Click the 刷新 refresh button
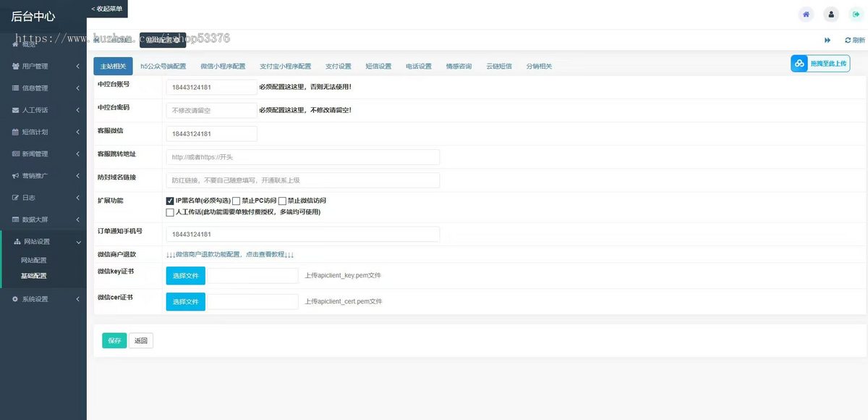The height and width of the screenshot is (420, 868). tap(854, 40)
